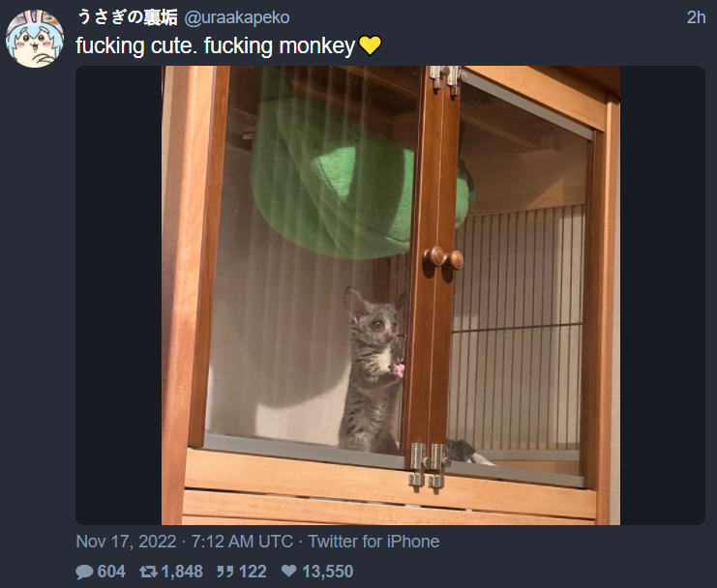Click the quote marks icon

pos(225,572)
